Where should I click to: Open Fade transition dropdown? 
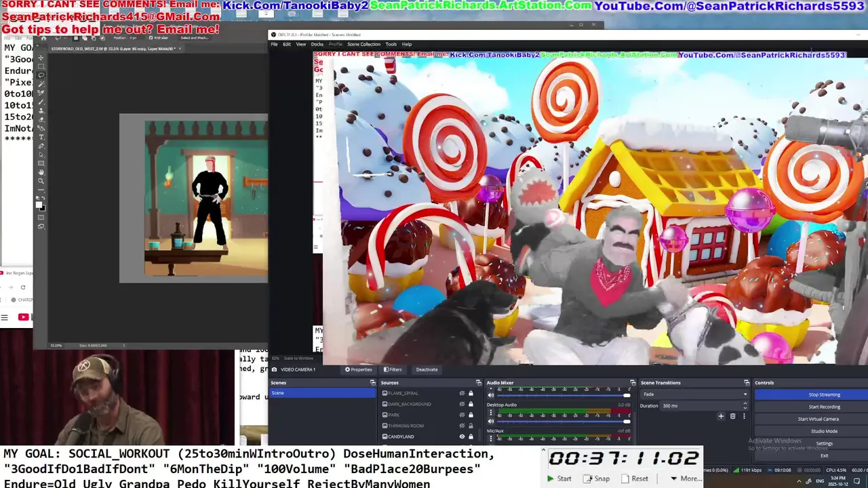click(694, 394)
